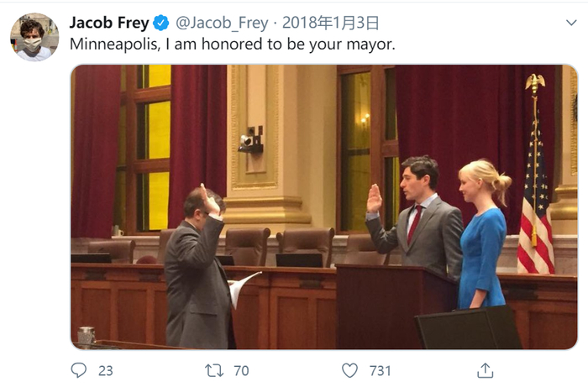Click the reply speech bubble icon

pos(79,370)
